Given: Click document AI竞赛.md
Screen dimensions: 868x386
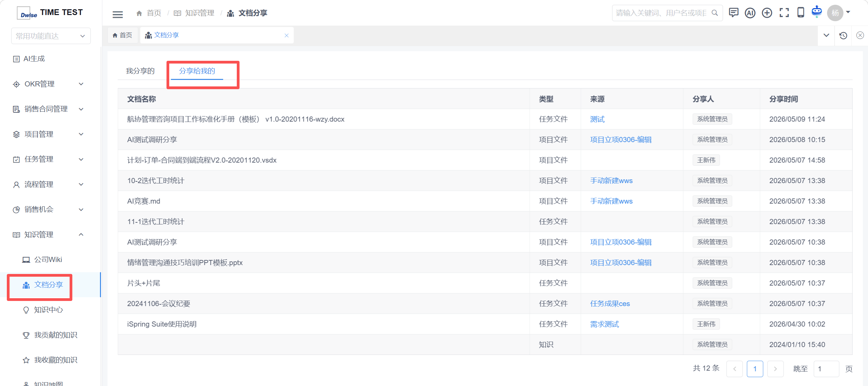Looking at the screenshot, I should coord(144,201).
